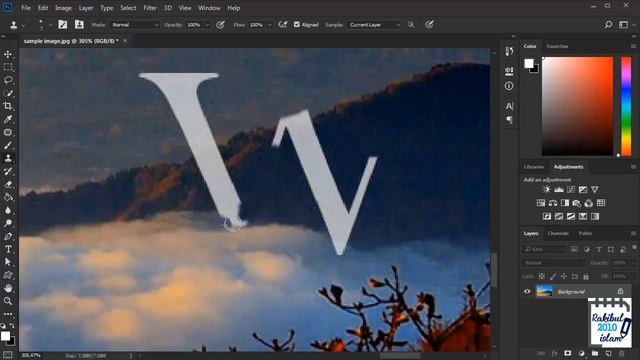Create a new layer button

coord(608,353)
